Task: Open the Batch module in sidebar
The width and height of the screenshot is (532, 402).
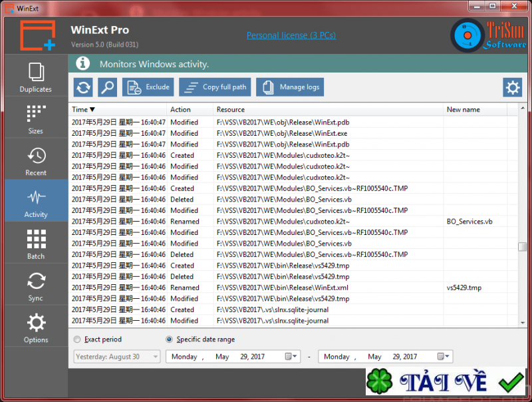Action: [36, 243]
